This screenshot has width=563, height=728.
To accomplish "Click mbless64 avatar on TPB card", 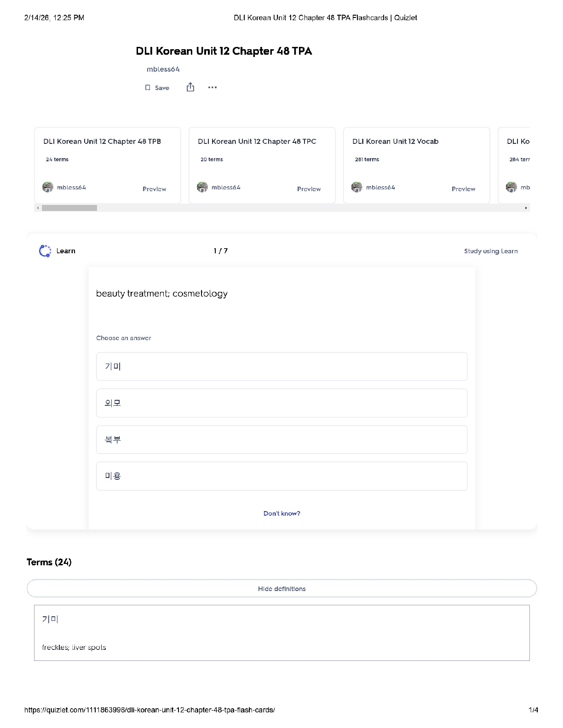I will 48,188.
